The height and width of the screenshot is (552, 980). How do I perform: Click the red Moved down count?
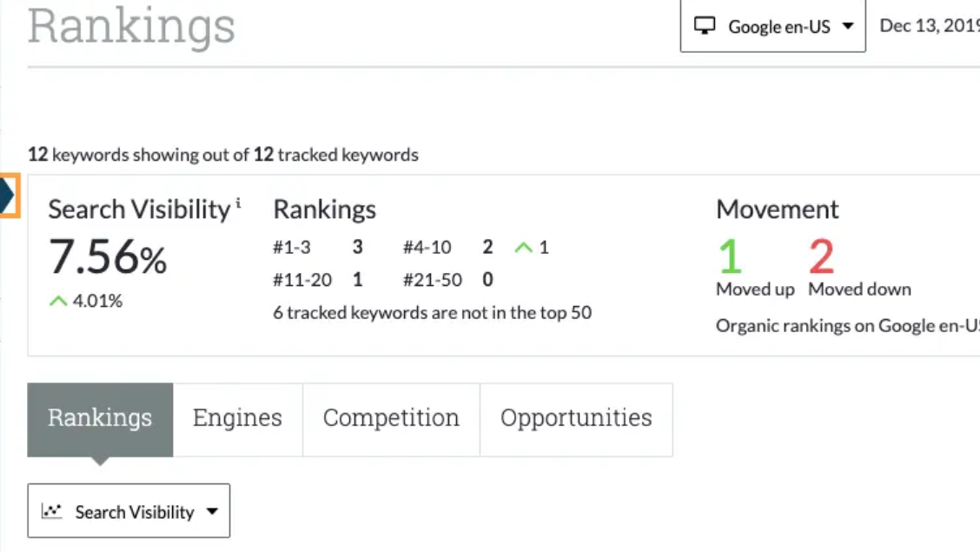click(821, 256)
